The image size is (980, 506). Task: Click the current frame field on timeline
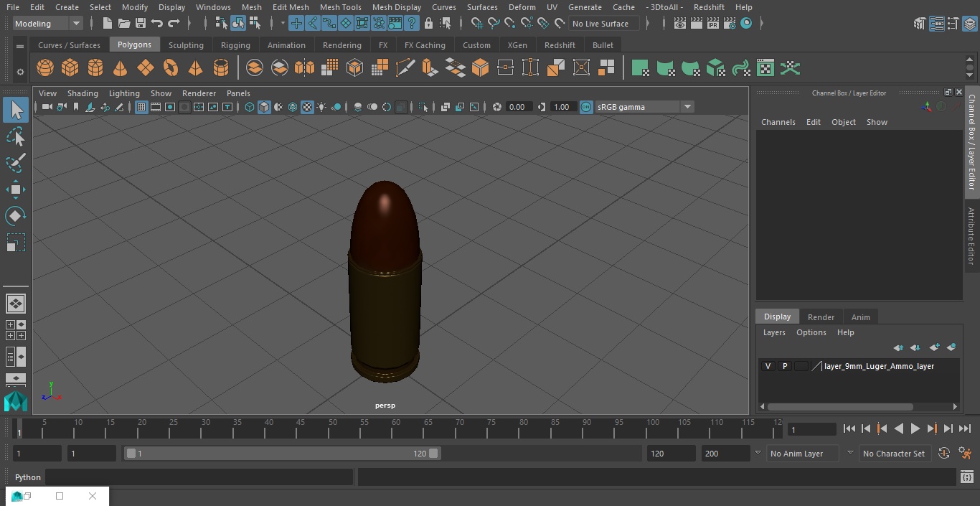click(811, 429)
